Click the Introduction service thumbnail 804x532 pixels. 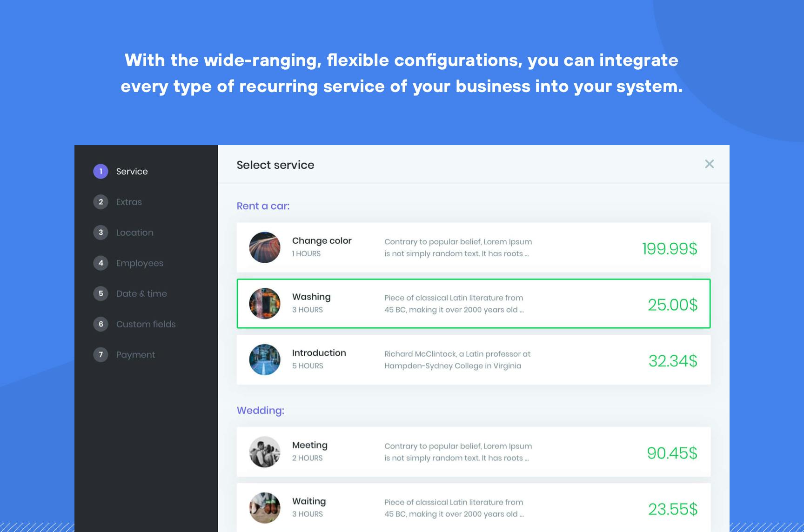[x=265, y=359]
